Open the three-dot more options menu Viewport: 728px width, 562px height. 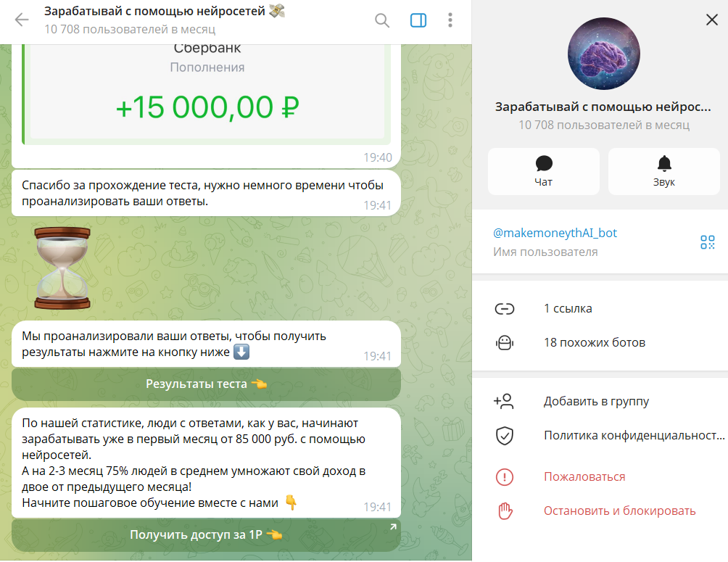point(450,20)
